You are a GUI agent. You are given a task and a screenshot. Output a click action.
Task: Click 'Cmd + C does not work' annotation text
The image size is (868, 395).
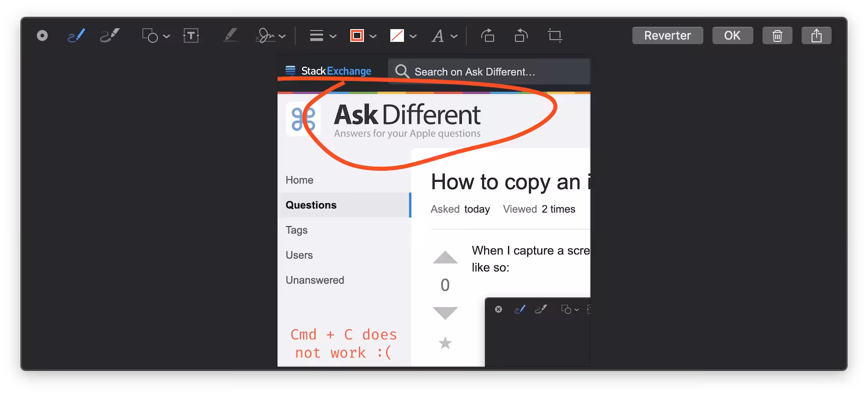point(343,344)
